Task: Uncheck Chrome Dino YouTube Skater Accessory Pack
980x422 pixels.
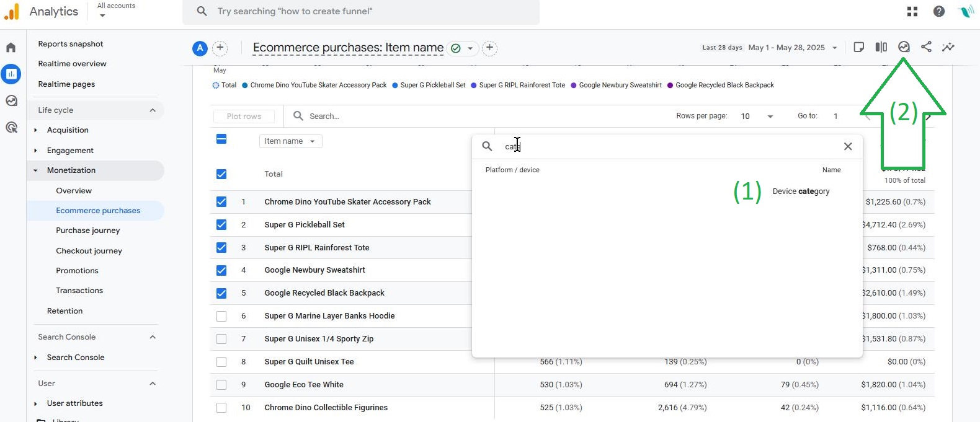Action: (221, 201)
